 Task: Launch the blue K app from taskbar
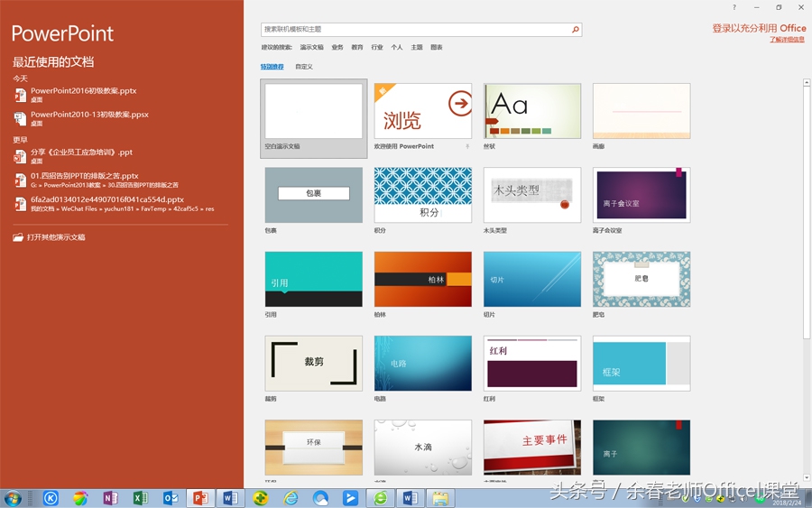click(x=51, y=498)
